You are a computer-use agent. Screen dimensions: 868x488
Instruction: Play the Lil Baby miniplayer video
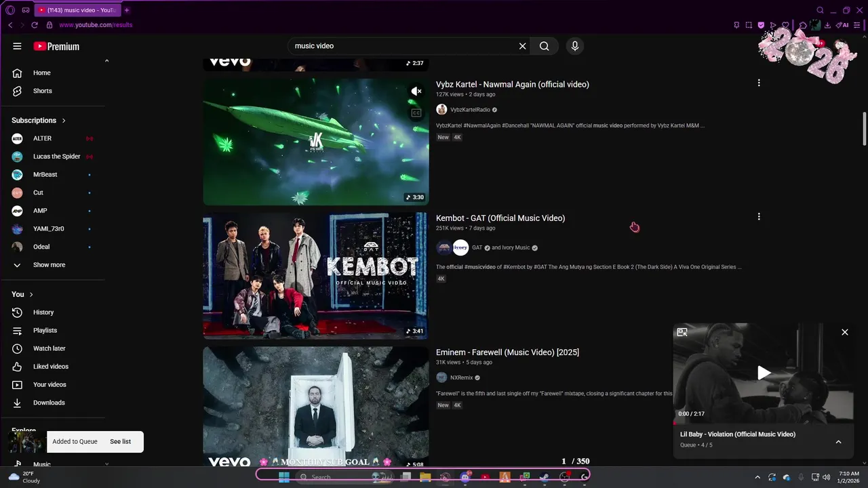(764, 373)
